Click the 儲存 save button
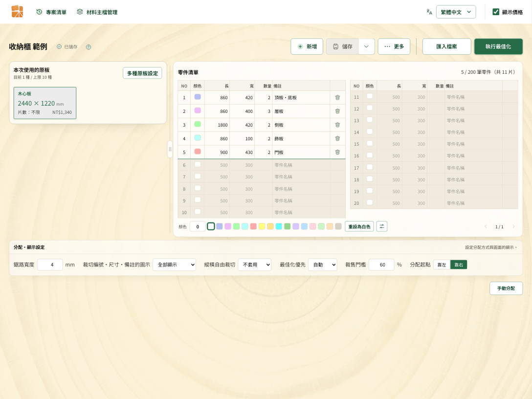The height and width of the screenshot is (399, 532). (342, 46)
